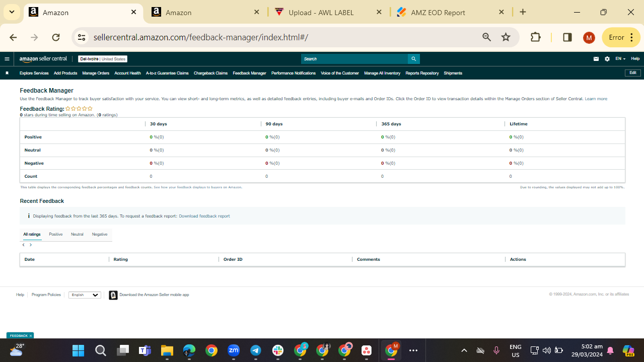Open the Chrome profile avatar M
The image size is (644, 362).
(x=589, y=37)
